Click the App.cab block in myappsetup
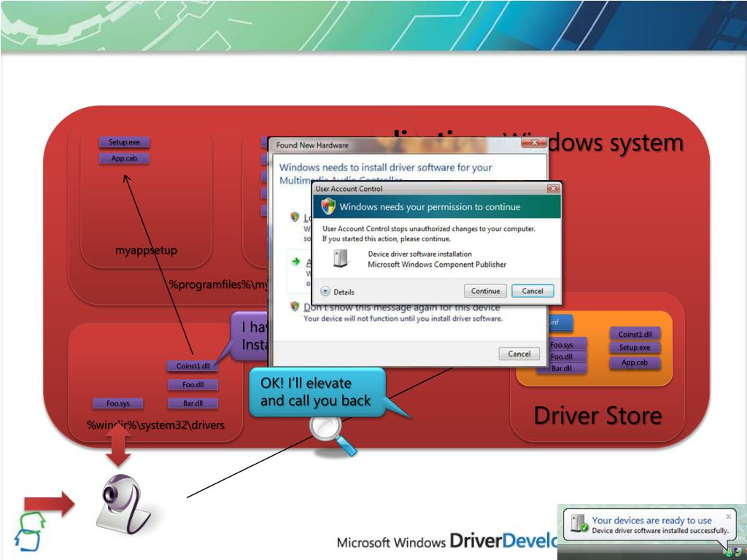 124,158
